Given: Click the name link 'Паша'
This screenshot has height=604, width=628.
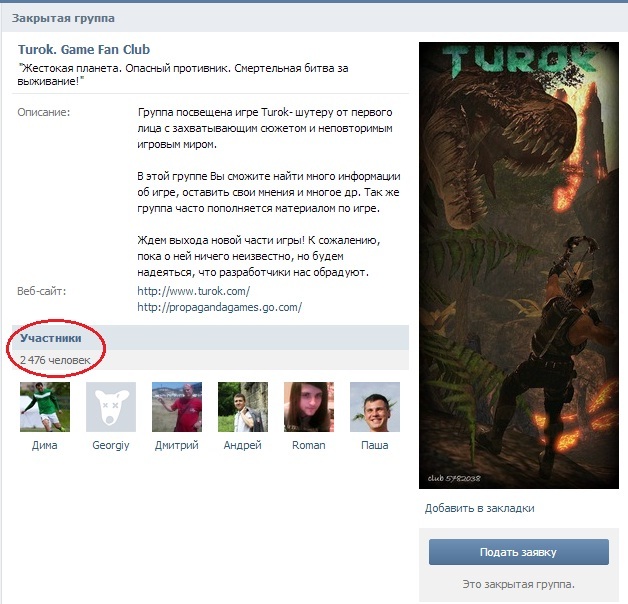Looking at the screenshot, I should coord(374,445).
